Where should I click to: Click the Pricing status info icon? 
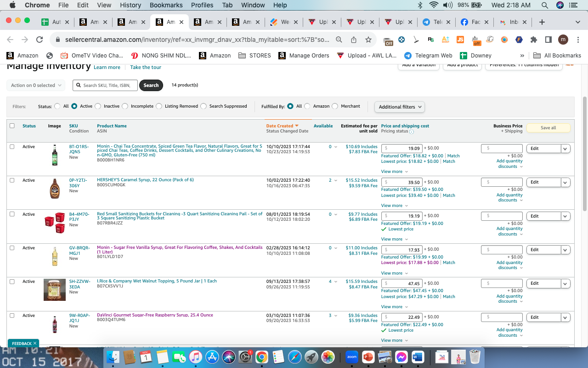coord(412,132)
